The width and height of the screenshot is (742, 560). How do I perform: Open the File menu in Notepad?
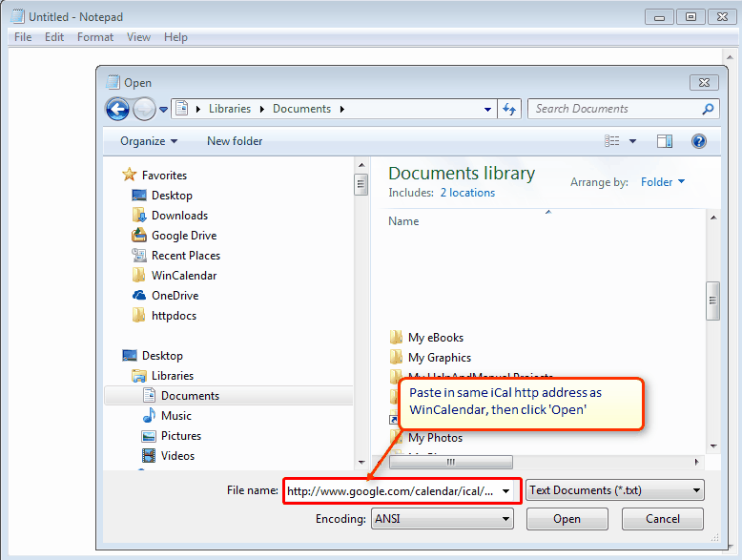click(x=23, y=37)
